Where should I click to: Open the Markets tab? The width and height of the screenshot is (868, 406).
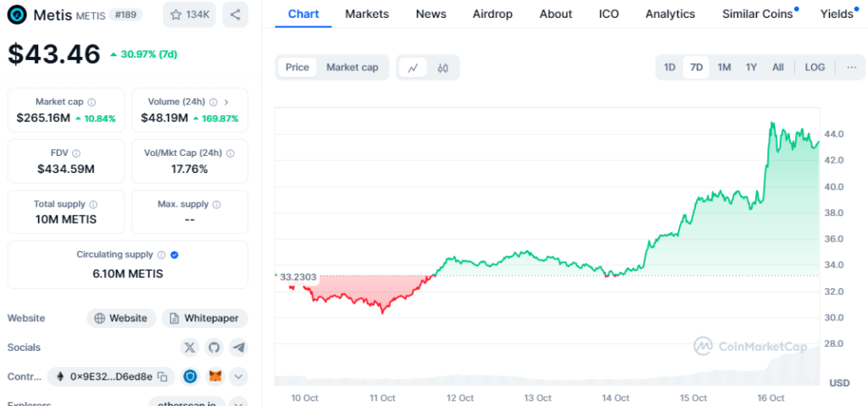pos(367,14)
